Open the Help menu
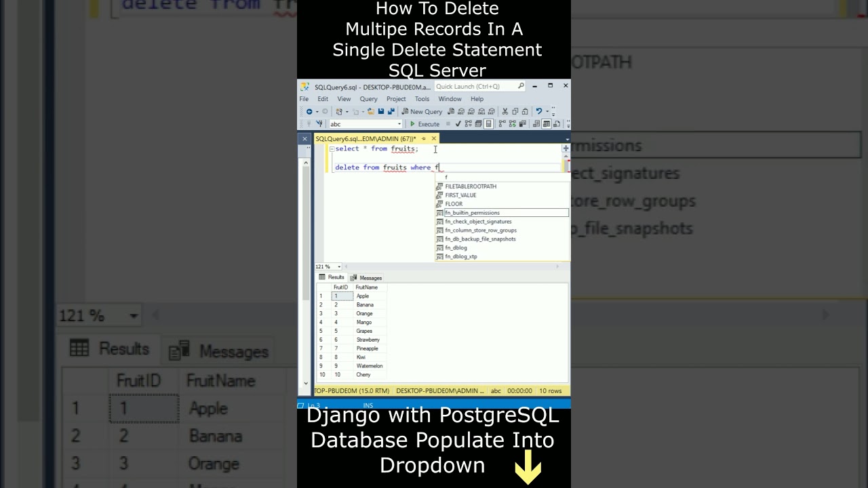Image resolution: width=868 pixels, height=488 pixels. (477, 99)
